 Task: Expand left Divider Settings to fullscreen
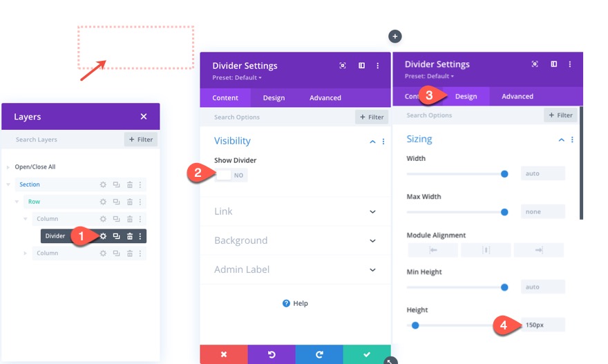[x=343, y=66]
